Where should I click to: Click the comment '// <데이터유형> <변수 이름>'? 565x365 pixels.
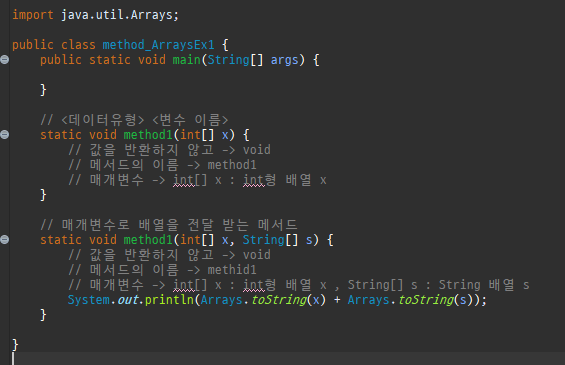[x=134, y=120]
